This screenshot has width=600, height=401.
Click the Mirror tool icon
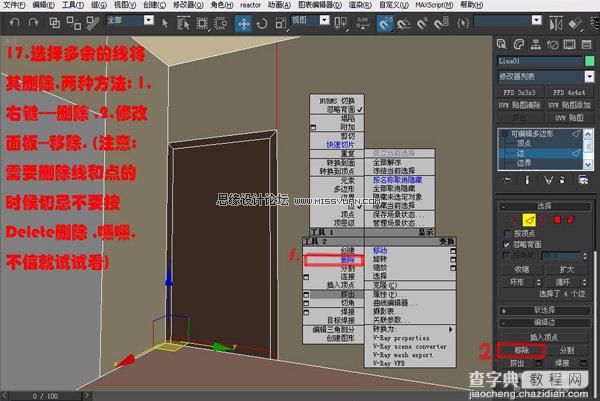coord(555,24)
